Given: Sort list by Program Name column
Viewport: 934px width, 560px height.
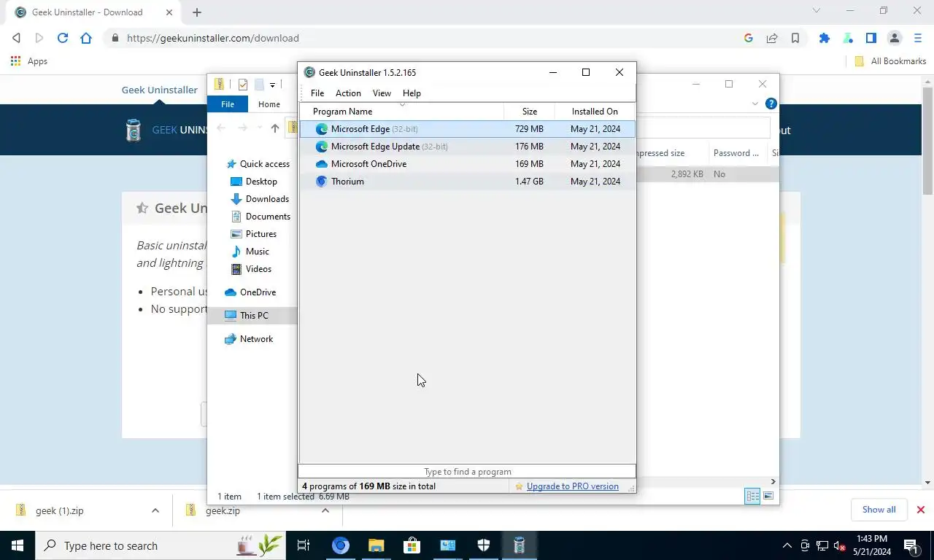Looking at the screenshot, I should [x=401, y=112].
